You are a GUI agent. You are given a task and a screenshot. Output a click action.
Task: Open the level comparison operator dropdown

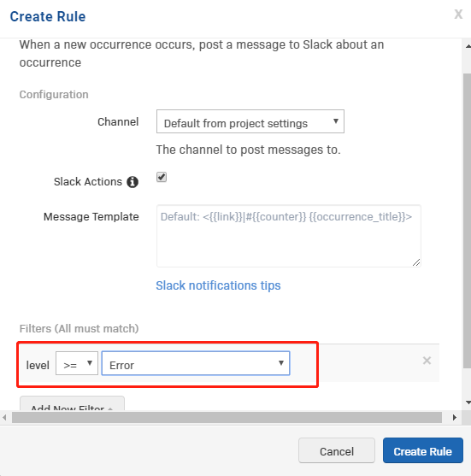(x=77, y=363)
